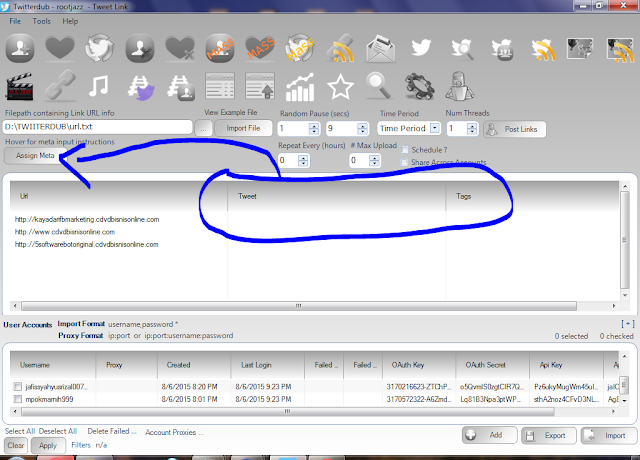Open the Favorite tweets heart icon
Viewport: 640px width, 460px height.
60,48
